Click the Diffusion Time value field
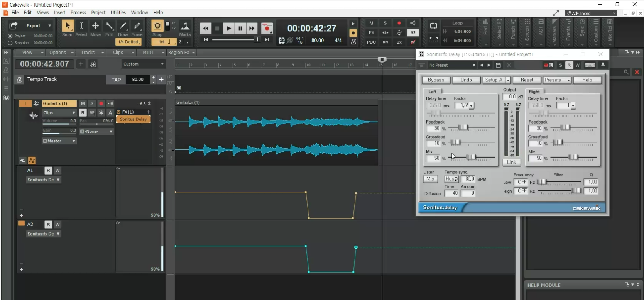The width and height of the screenshot is (644, 300). click(452, 193)
